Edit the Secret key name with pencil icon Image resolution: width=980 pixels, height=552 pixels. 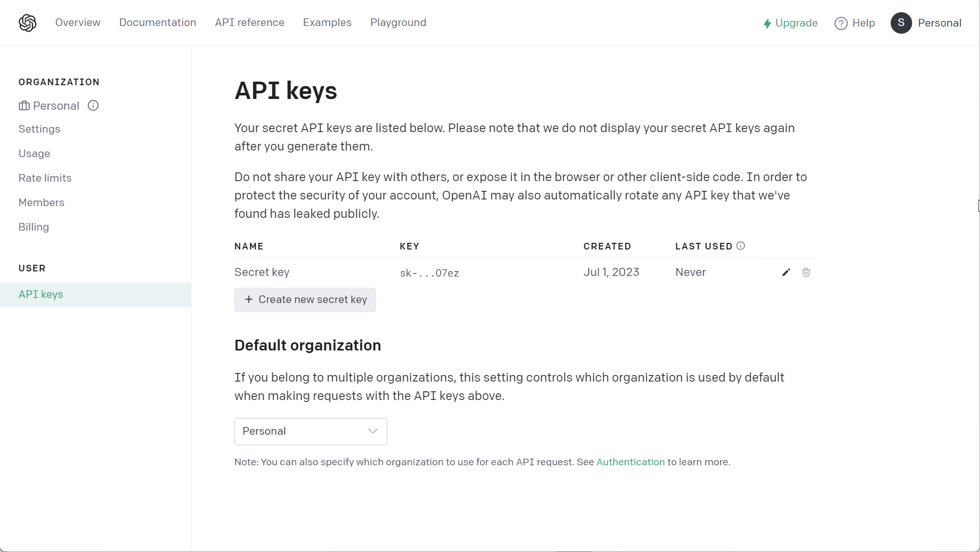point(786,272)
